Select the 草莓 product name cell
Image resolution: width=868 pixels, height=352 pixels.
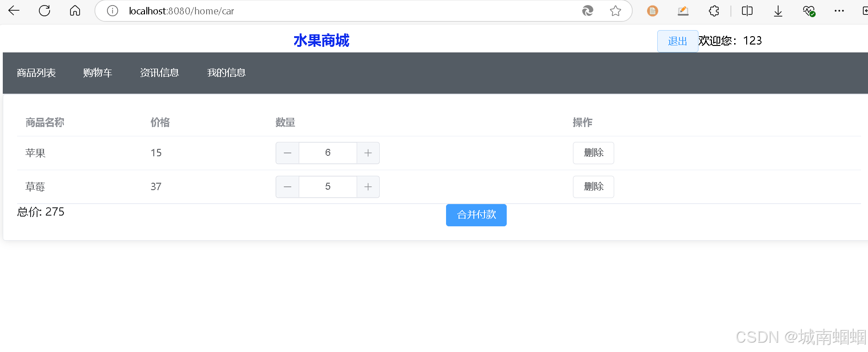tap(35, 187)
